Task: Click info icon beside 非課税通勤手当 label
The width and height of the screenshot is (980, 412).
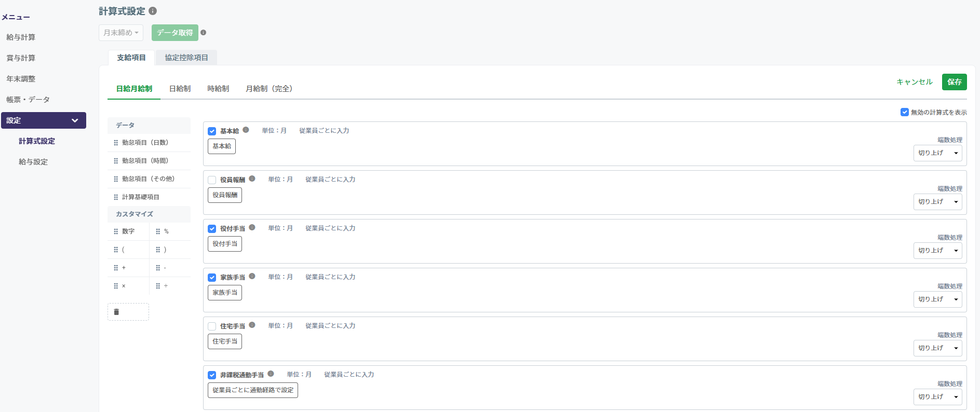Action: 271,374
